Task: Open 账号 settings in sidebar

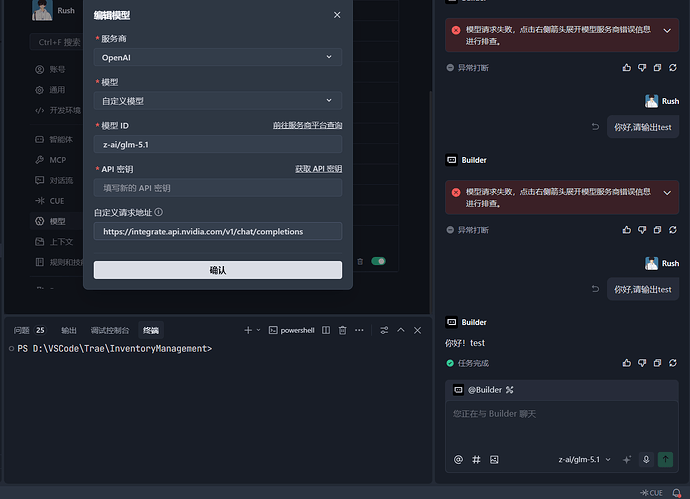Action: pos(51,70)
